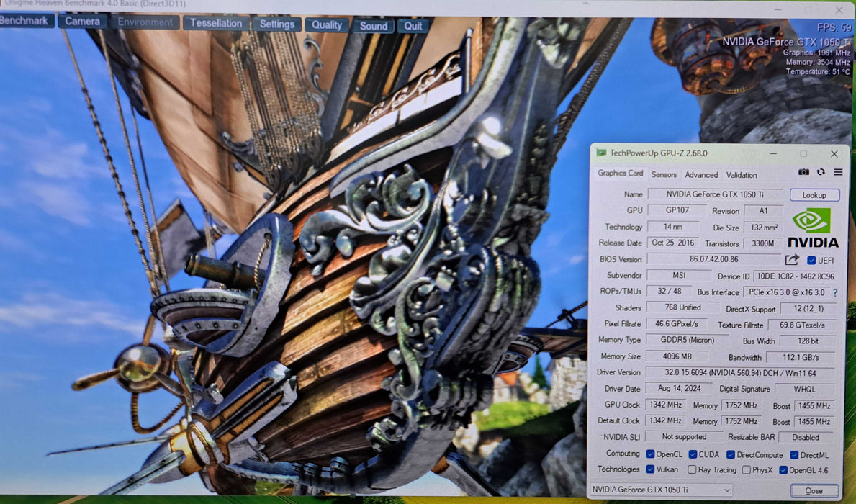Toggle the UEFI checkbox
Image resolution: width=856 pixels, height=504 pixels.
811,261
